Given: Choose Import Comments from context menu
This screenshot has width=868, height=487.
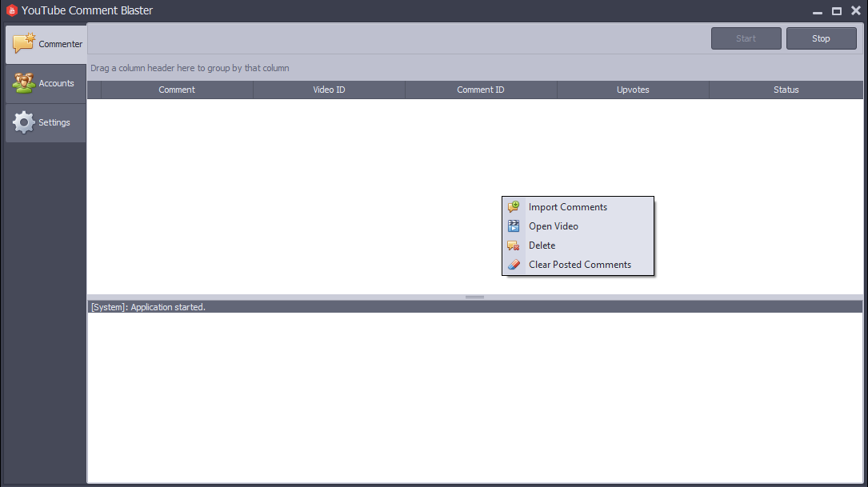Looking at the screenshot, I should [x=578, y=207].
